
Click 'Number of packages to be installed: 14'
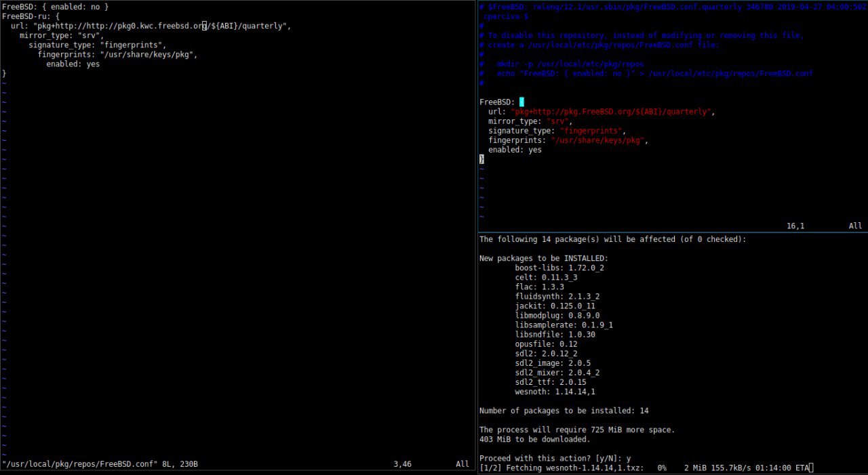coord(564,410)
